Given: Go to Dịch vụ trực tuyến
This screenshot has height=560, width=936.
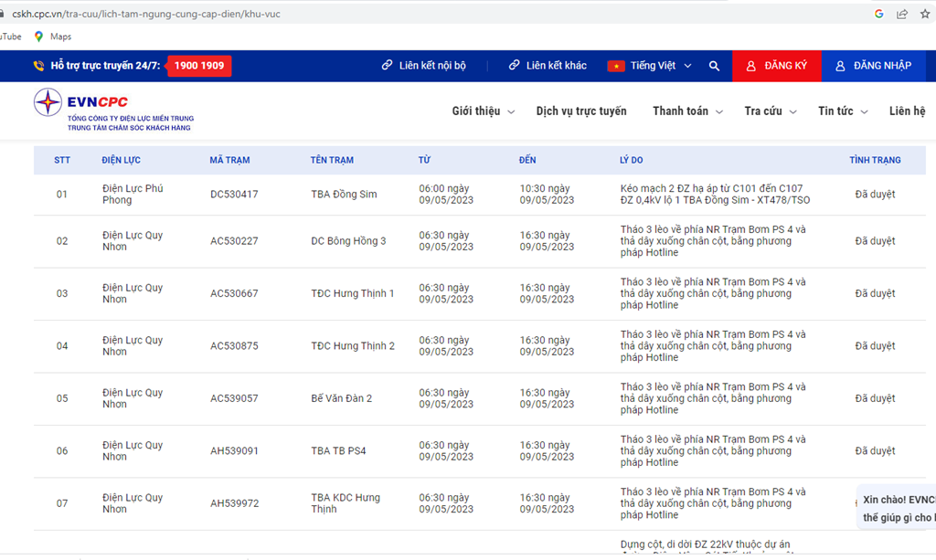Looking at the screenshot, I should (581, 111).
